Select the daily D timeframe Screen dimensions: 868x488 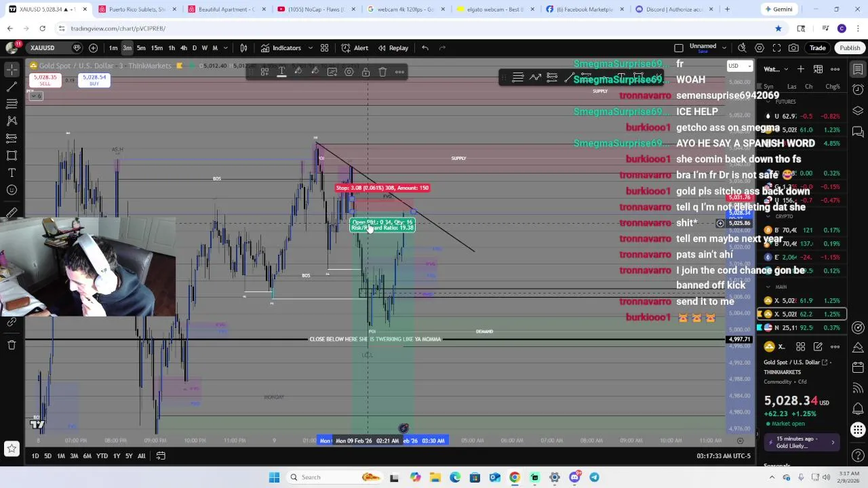(194, 48)
